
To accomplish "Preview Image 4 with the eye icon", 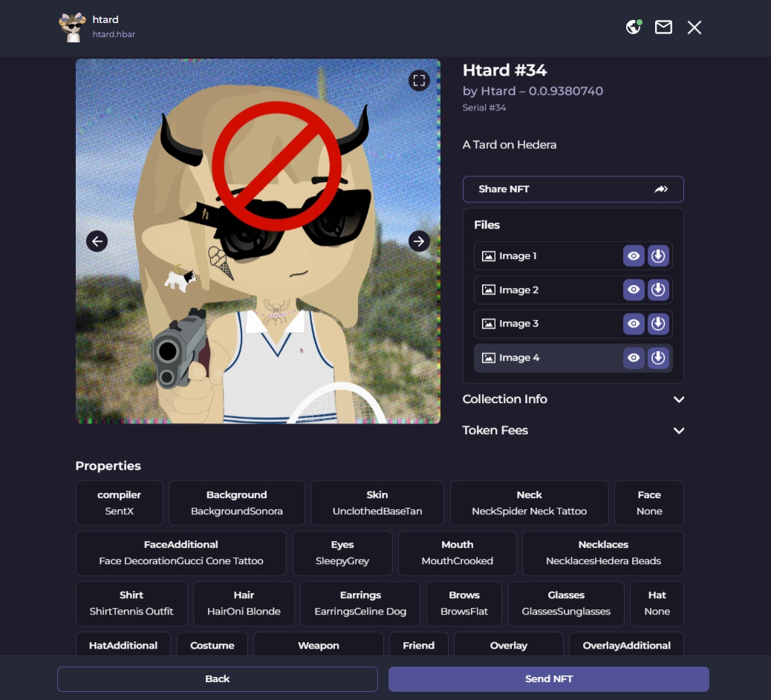I will tap(634, 357).
